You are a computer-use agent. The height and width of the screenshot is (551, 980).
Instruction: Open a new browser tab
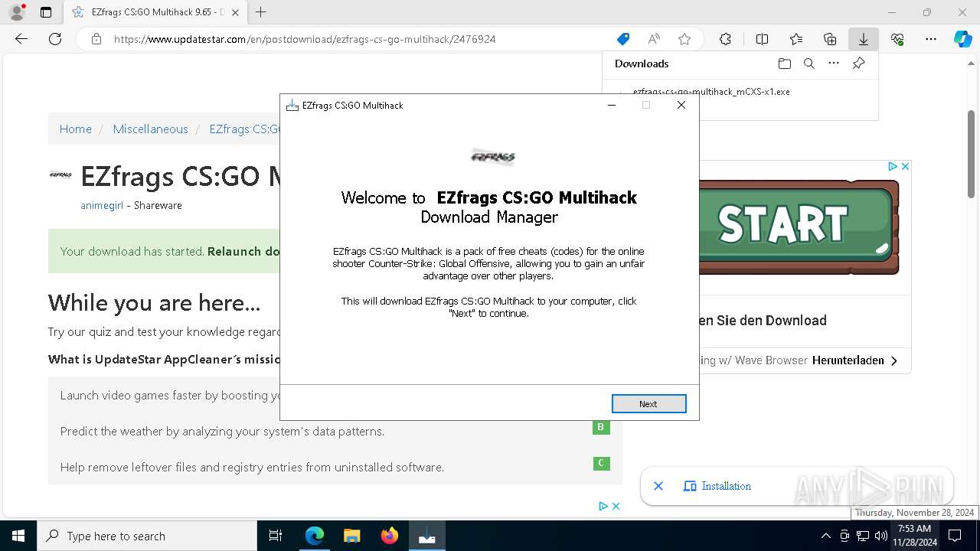[261, 12]
